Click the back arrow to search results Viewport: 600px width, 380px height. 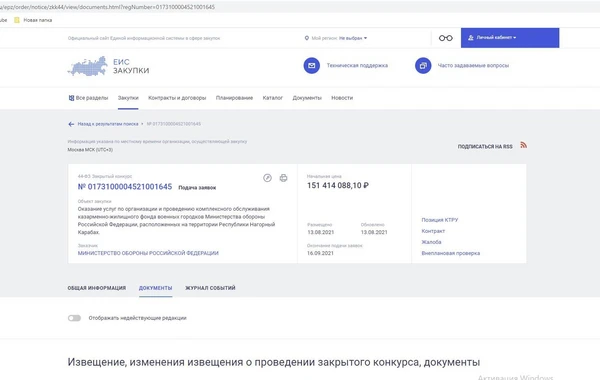71,124
